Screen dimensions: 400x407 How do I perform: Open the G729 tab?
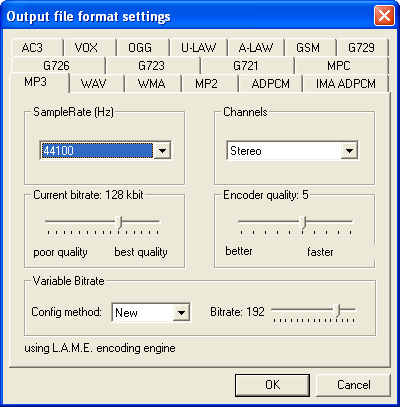coord(362,48)
